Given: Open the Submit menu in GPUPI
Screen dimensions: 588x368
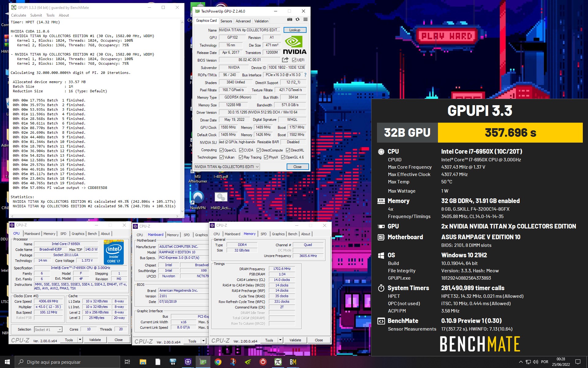Looking at the screenshot, I should coord(36,15).
